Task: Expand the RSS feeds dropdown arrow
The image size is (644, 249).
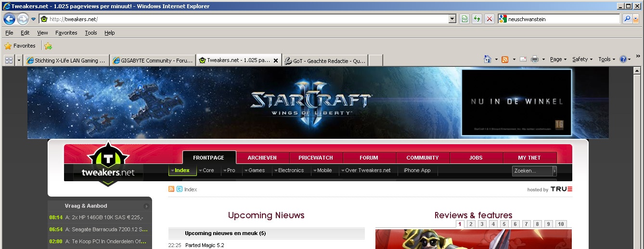Action: coord(514,60)
